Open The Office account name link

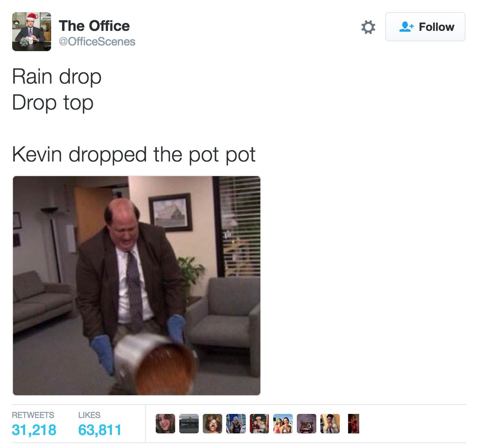94,26
